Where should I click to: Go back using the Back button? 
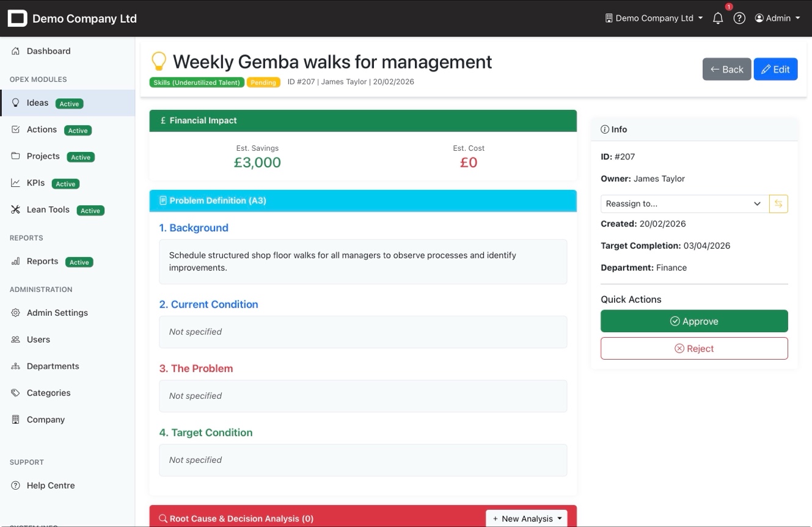pyautogui.click(x=726, y=70)
